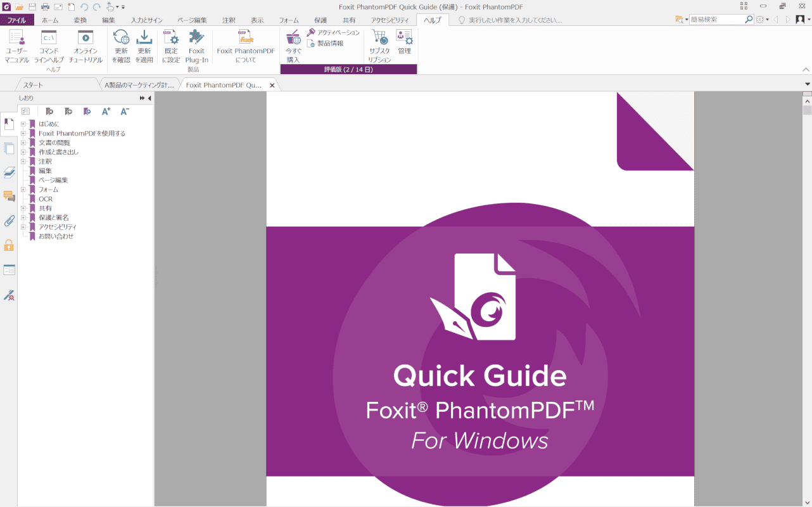
Task: Select the 保護と署名 bookmark
Action: (x=54, y=217)
